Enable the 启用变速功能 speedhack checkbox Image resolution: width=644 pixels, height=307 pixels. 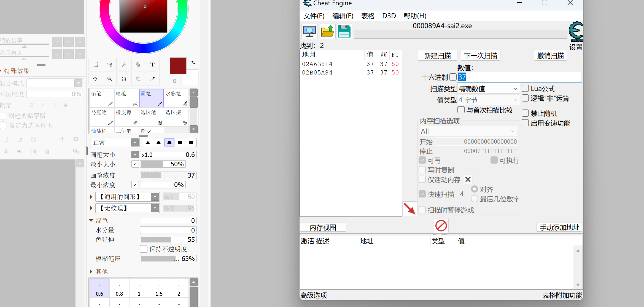pos(525,123)
